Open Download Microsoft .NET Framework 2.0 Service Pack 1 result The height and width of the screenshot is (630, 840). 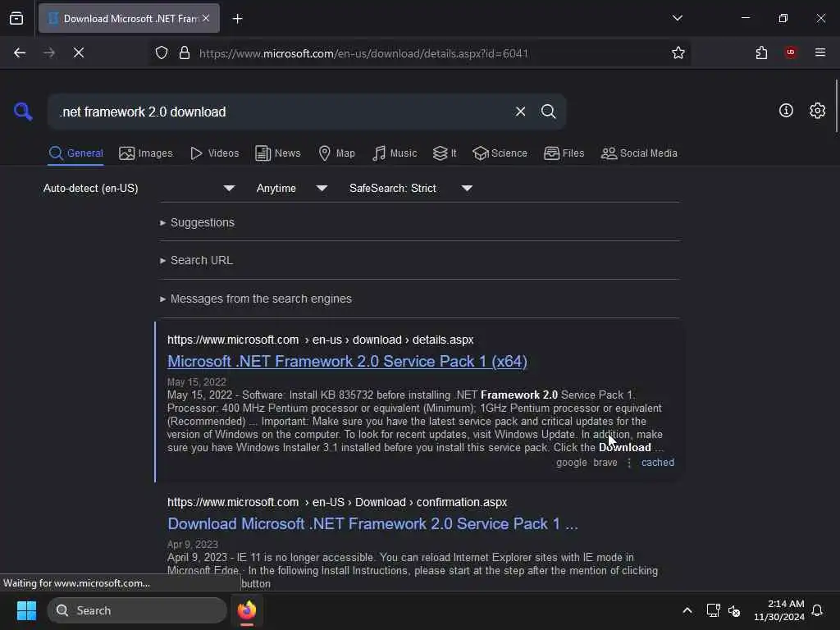click(x=372, y=524)
